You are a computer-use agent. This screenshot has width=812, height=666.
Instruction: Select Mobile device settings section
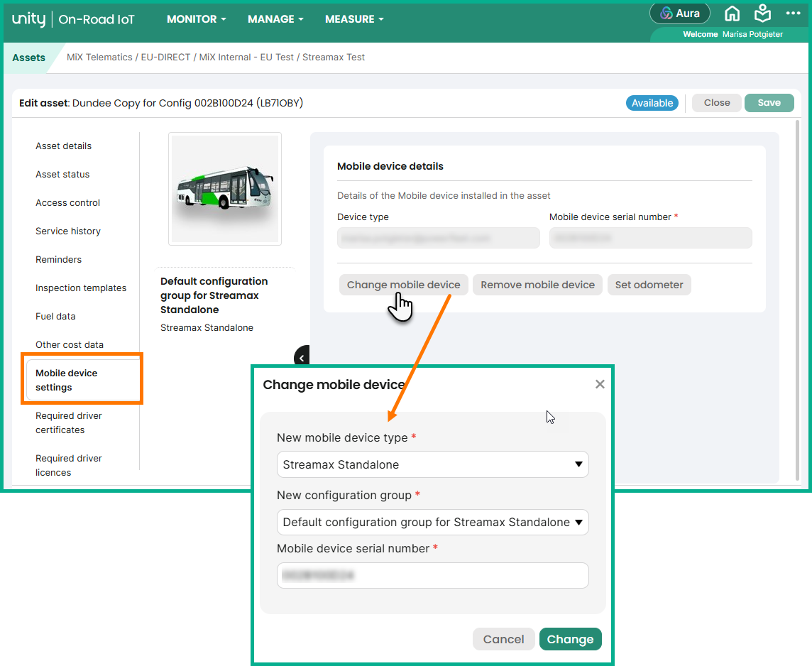83,380
